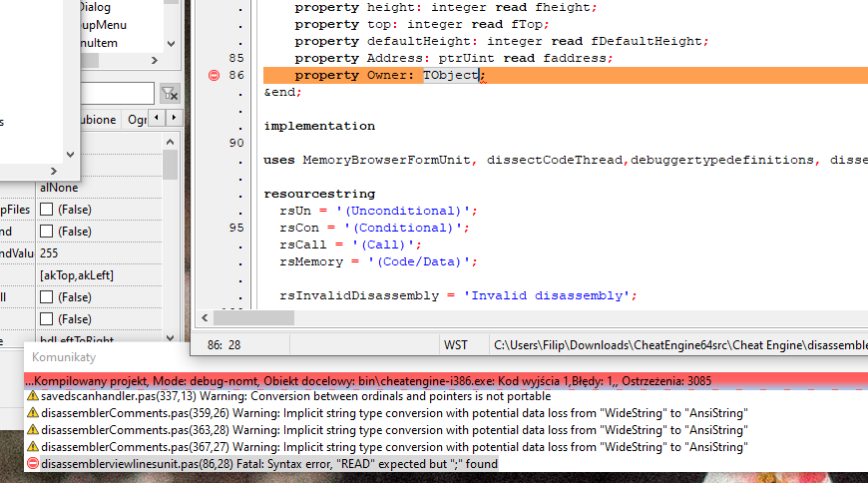Screen dimensions: 868x483
Task: Expand the [akTop,akLeft] anchors property value
Action: [x=98, y=275]
